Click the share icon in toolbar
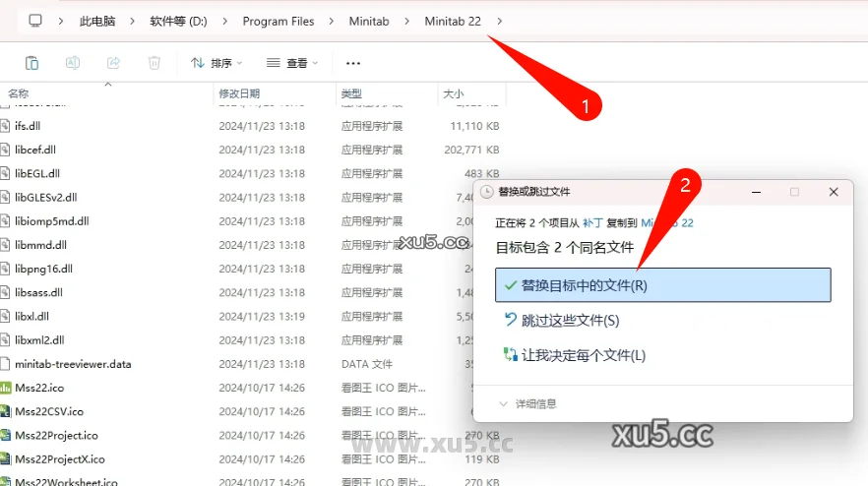 click(113, 63)
